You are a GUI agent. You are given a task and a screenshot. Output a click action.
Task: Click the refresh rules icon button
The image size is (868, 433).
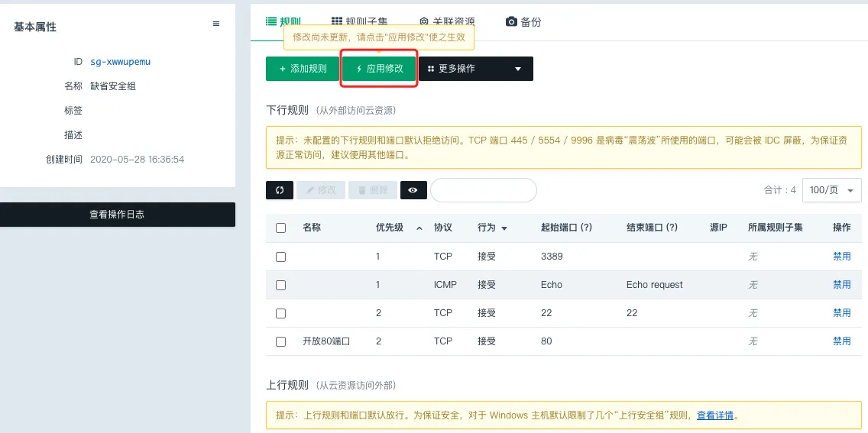coord(280,190)
